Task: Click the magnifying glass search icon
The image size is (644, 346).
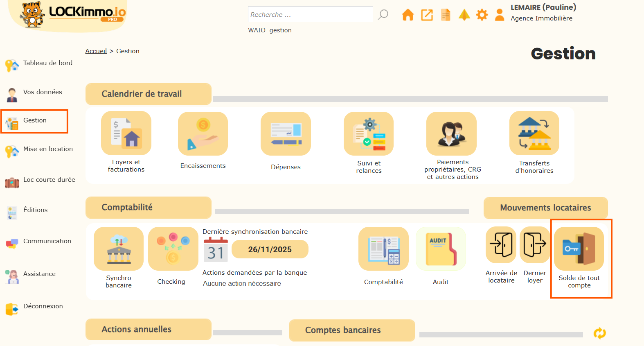Action: 383,15
